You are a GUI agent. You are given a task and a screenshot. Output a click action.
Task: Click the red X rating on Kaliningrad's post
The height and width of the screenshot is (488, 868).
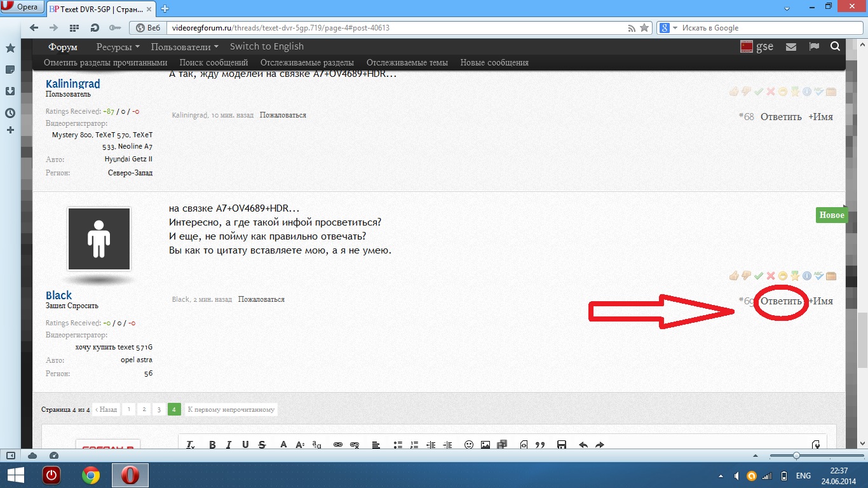point(770,91)
